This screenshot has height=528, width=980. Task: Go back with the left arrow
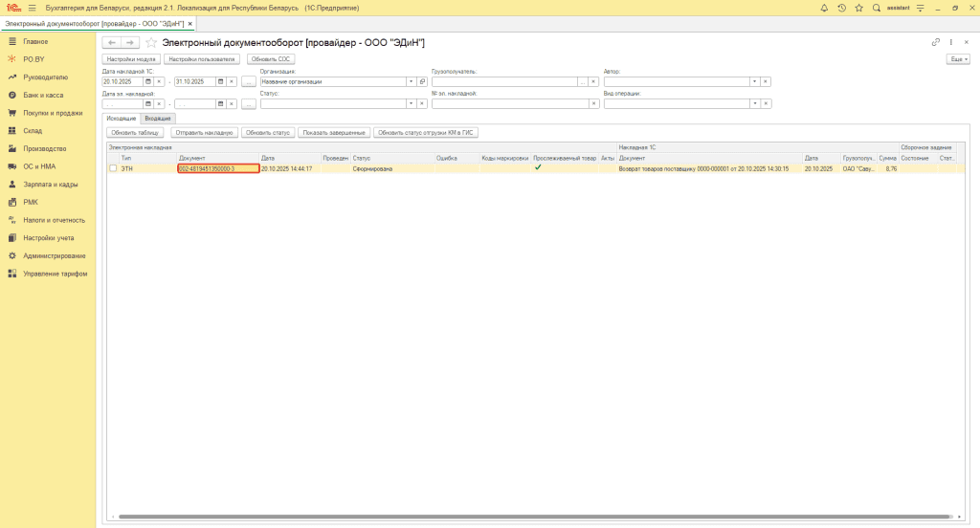(x=111, y=43)
